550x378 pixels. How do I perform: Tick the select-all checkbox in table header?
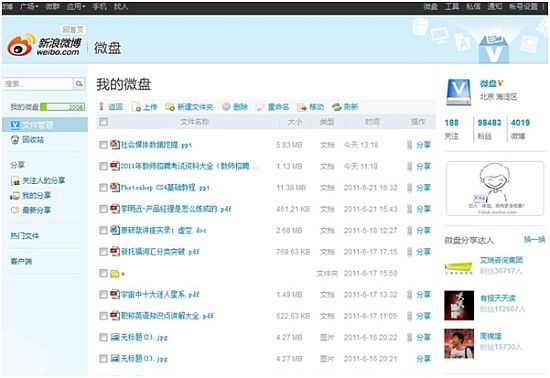(103, 122)
